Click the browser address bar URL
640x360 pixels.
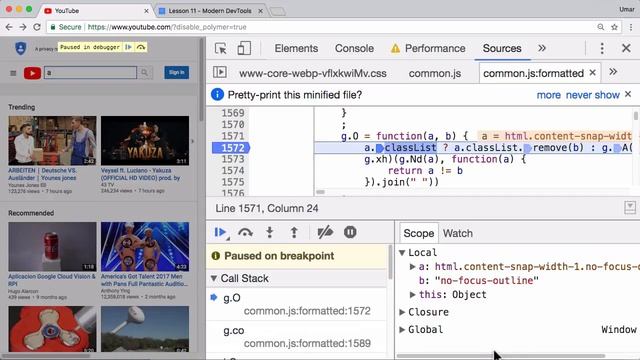167,27
